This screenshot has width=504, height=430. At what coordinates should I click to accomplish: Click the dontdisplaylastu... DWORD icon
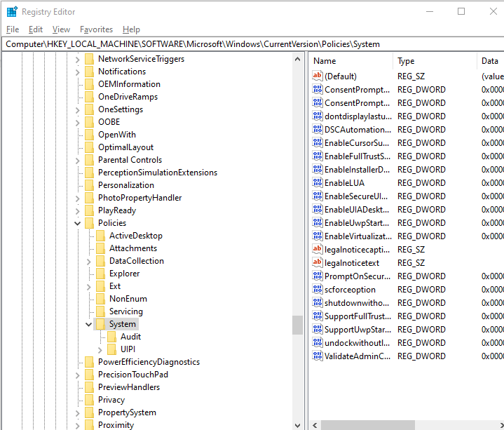click(318, 116)
